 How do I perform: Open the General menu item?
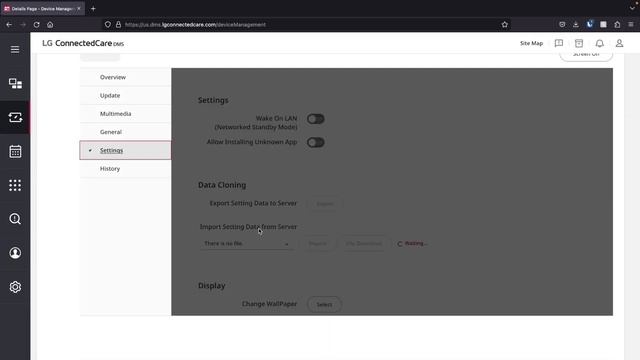125,132
